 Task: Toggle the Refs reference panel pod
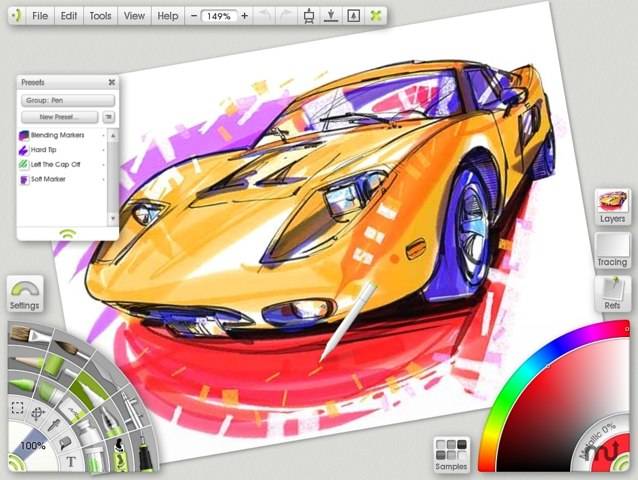(x=612, y=294)
